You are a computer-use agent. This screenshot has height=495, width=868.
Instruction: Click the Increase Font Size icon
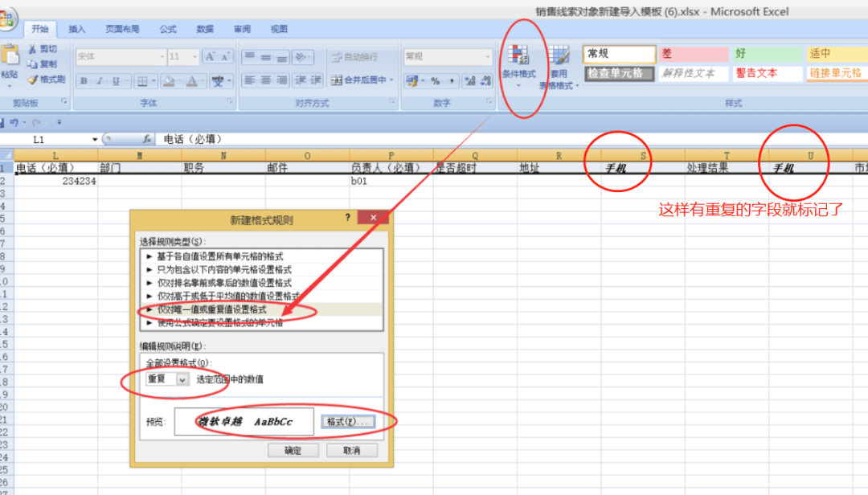pos(211,56)
